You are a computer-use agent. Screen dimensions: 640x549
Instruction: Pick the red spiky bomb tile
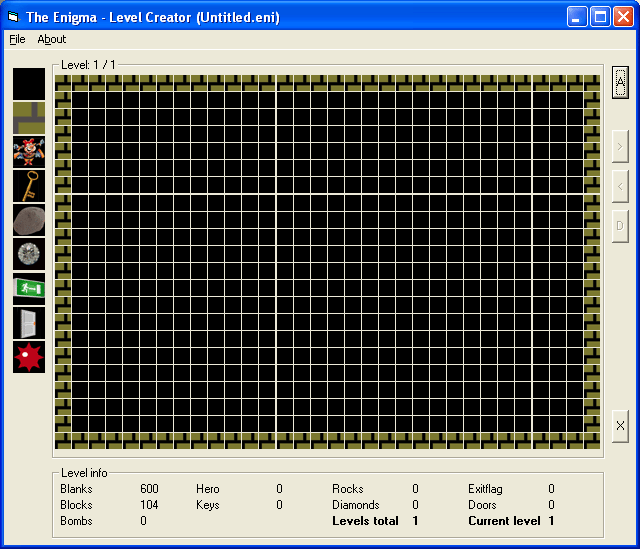click(x=29, y=358)
